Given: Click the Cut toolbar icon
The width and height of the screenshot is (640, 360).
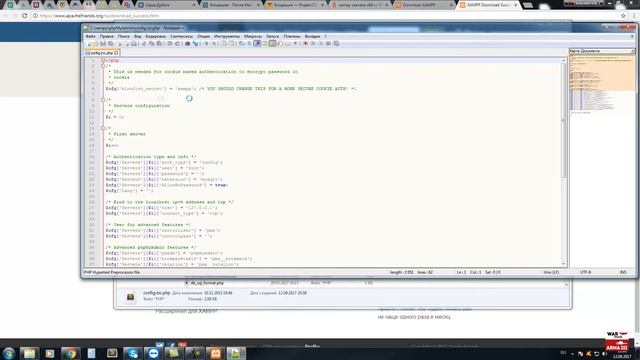Looking at the screenshot, I should (144, 44).
